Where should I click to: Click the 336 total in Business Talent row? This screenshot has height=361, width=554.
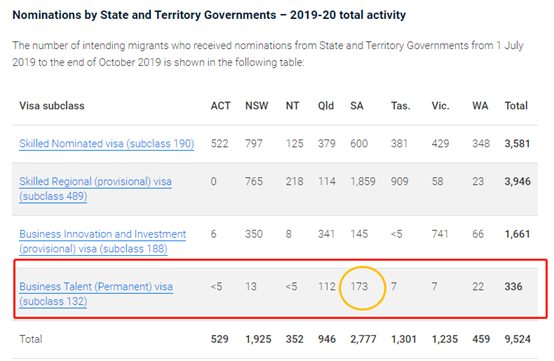pos(513,286)
